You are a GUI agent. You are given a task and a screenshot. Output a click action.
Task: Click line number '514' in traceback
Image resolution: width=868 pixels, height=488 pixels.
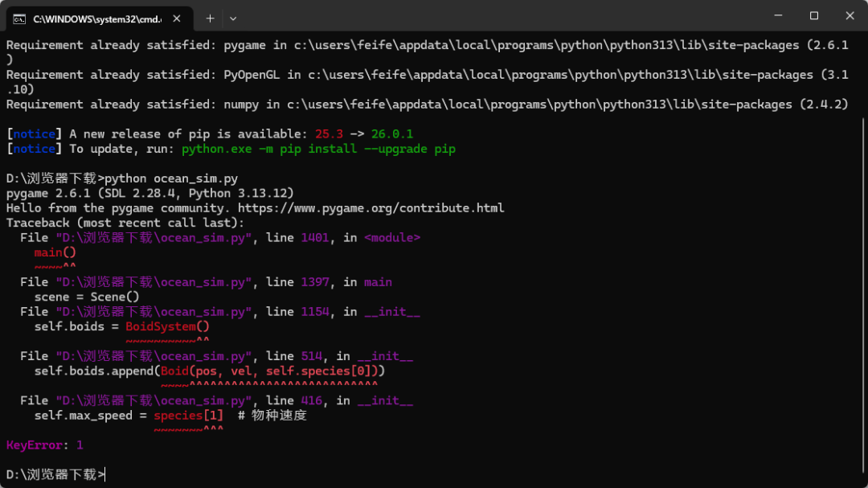pyautogui.click(x=311, y=356)
